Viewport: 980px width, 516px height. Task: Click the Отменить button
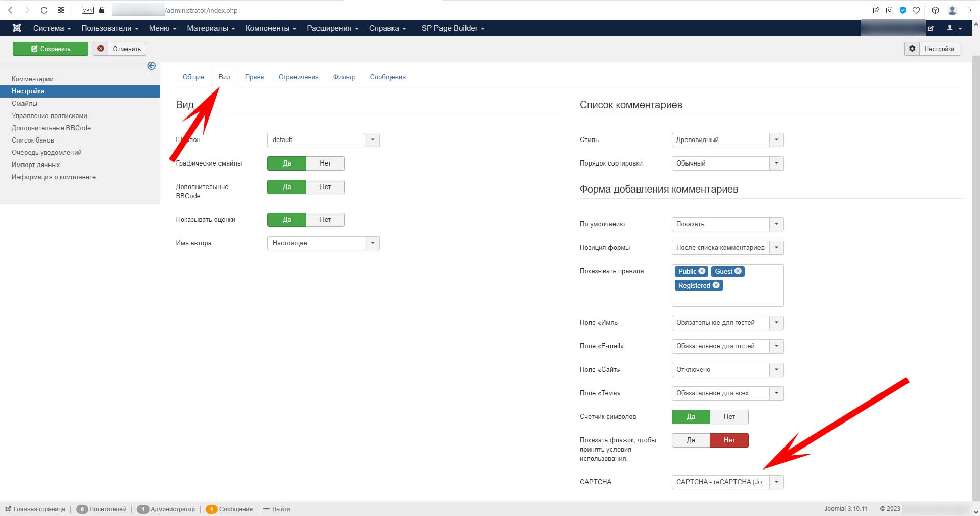[x=120, y=49]
